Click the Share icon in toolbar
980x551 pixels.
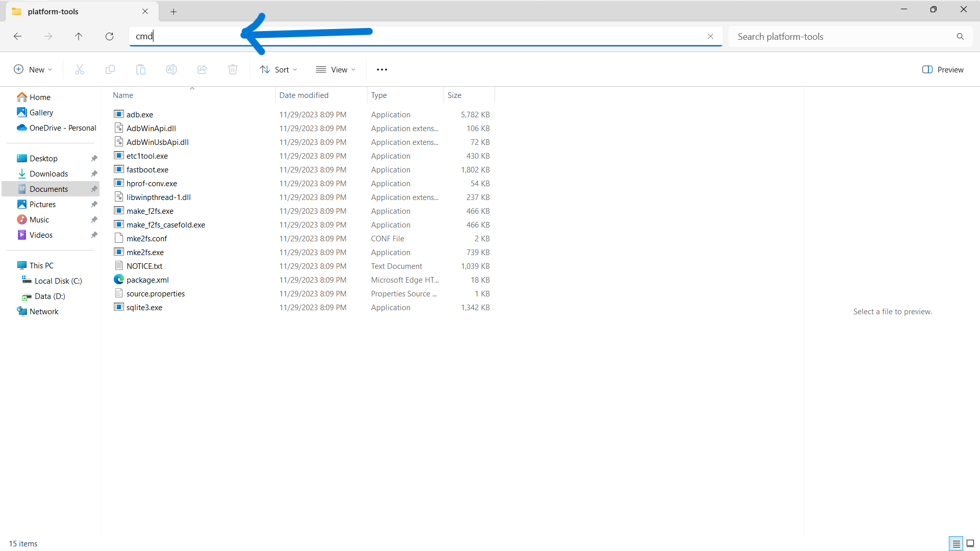[202, 69]
